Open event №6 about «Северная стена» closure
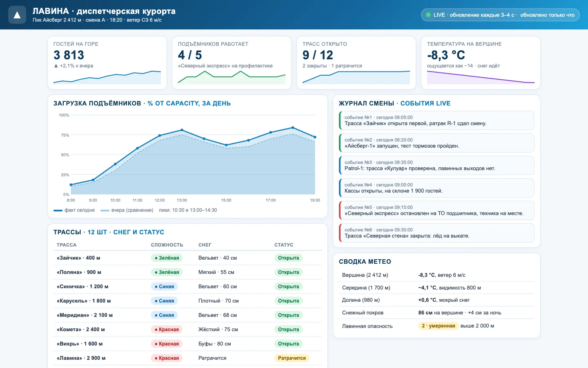This screenshot has height=368, width=588. coord(437,233)
